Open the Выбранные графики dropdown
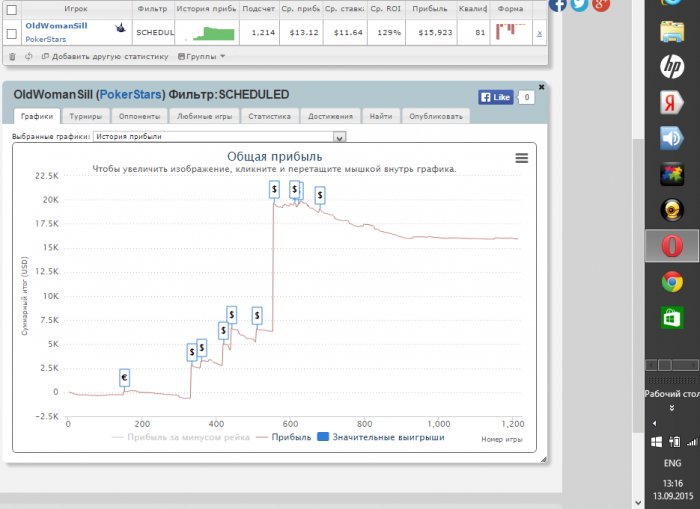This screenshot has height=509, width=700. (x=219, y=137)
